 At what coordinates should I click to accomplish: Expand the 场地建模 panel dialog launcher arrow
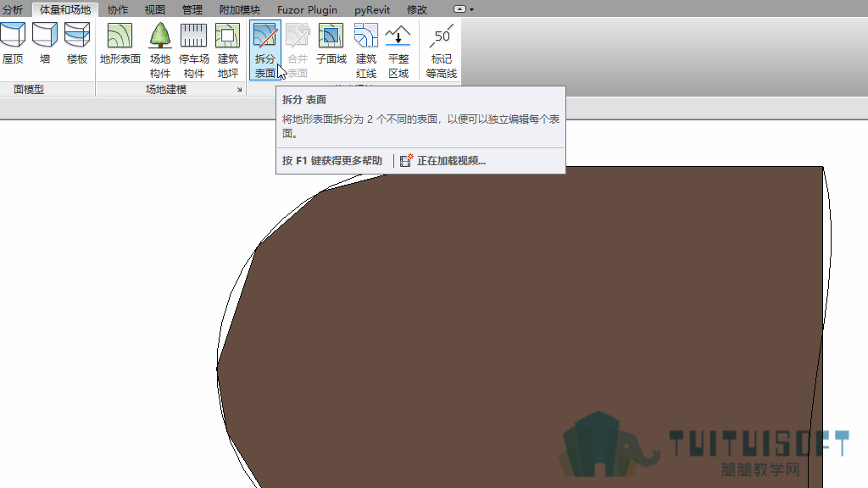coord(240,89)
